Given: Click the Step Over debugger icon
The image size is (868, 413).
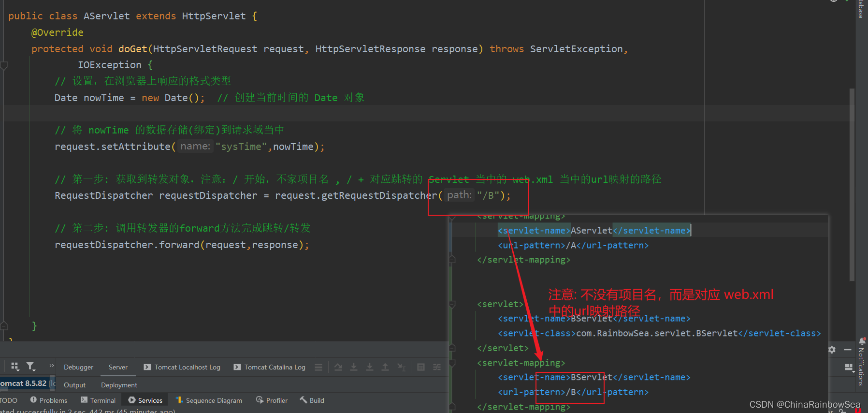Looking at the screenshot, I should [x=354, y=367].
